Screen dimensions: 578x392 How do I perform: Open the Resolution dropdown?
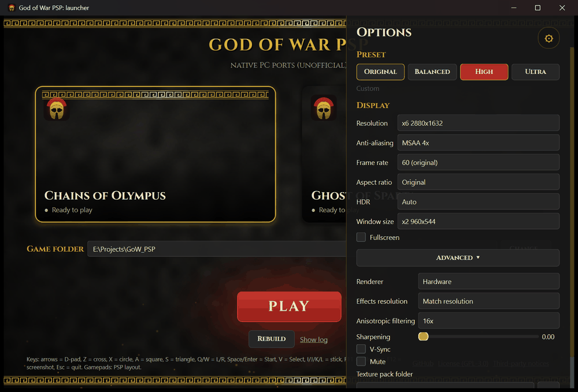[478, 123]
